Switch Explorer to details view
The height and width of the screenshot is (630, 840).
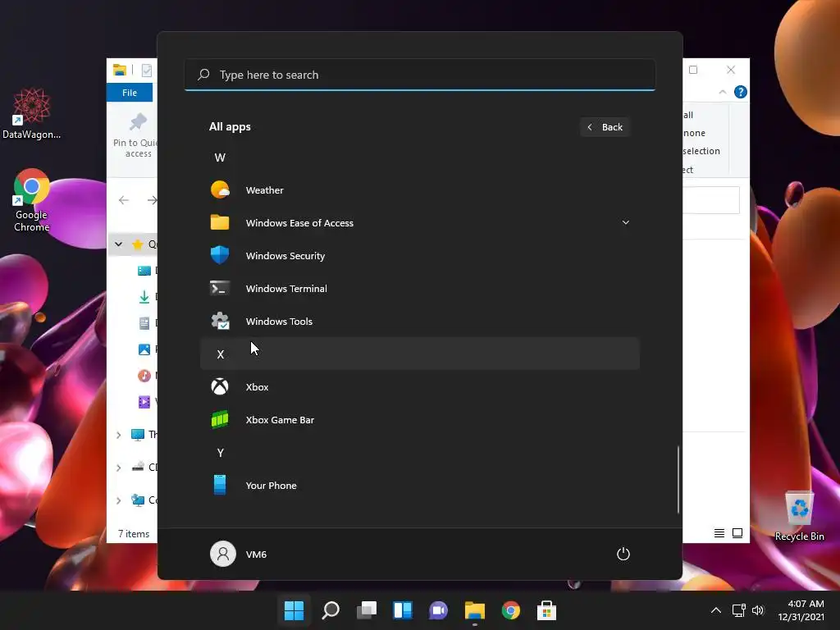(x=719, y=533)
